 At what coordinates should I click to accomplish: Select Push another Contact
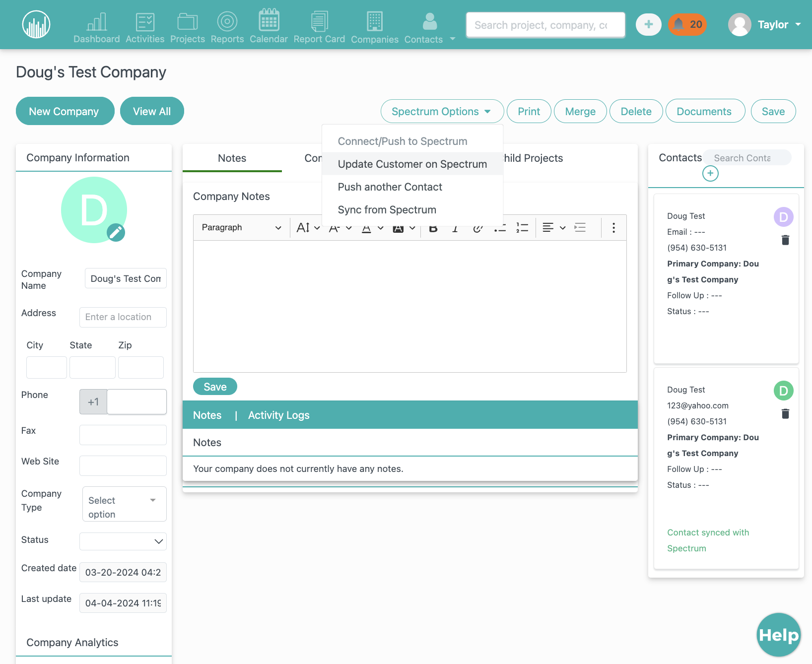(390, 187)
